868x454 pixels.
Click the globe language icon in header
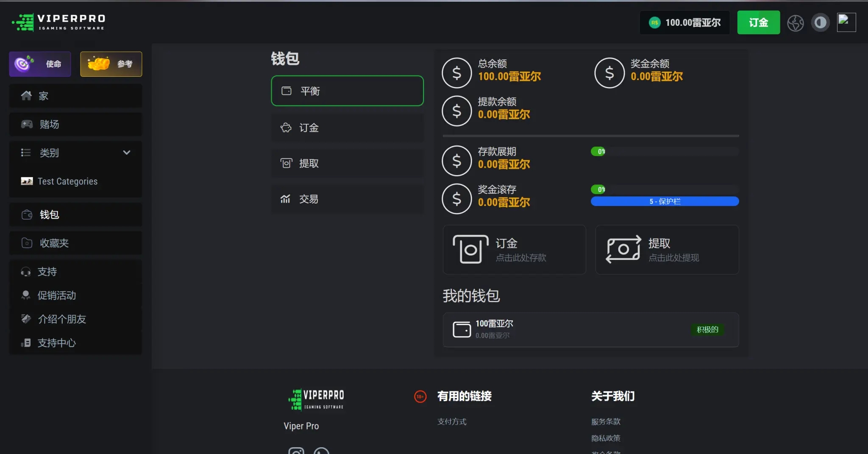click(x=796, y=22)
